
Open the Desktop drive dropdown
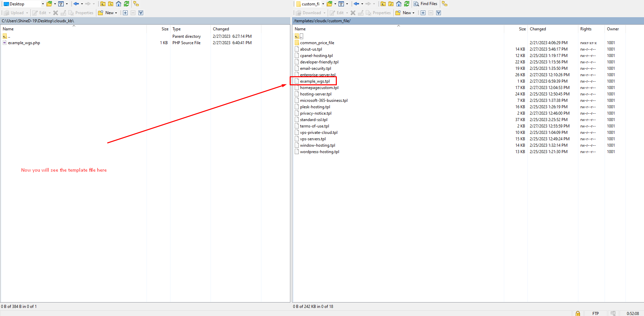pyautogui.click(x=42, y=4)
